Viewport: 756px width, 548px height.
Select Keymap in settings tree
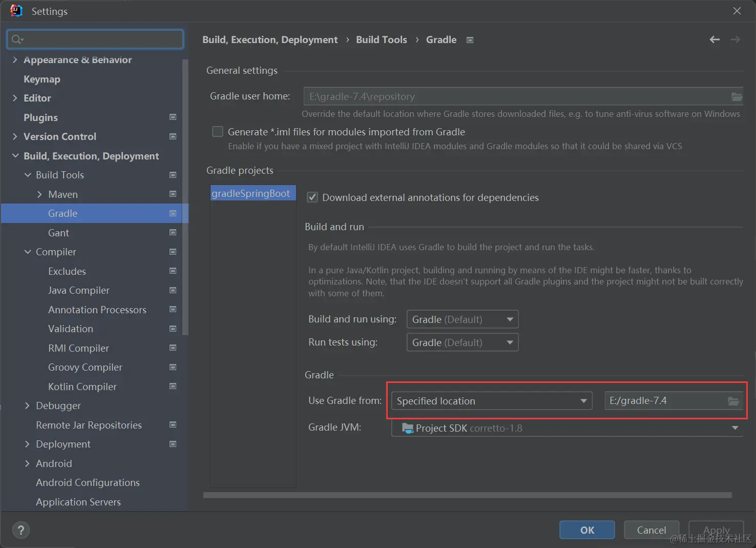pyautogui.click(x=42, y=79)
